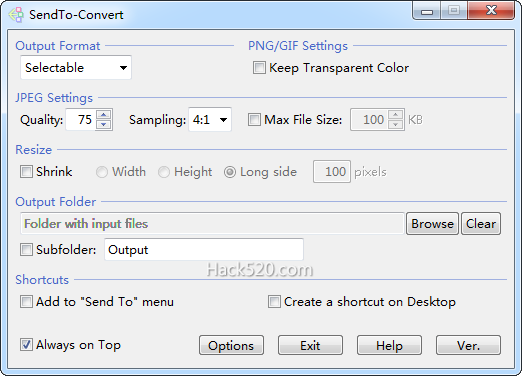Enable Create a shortcut on Desktop
This screenshot has width=522, height=376.
click(274, 302)
